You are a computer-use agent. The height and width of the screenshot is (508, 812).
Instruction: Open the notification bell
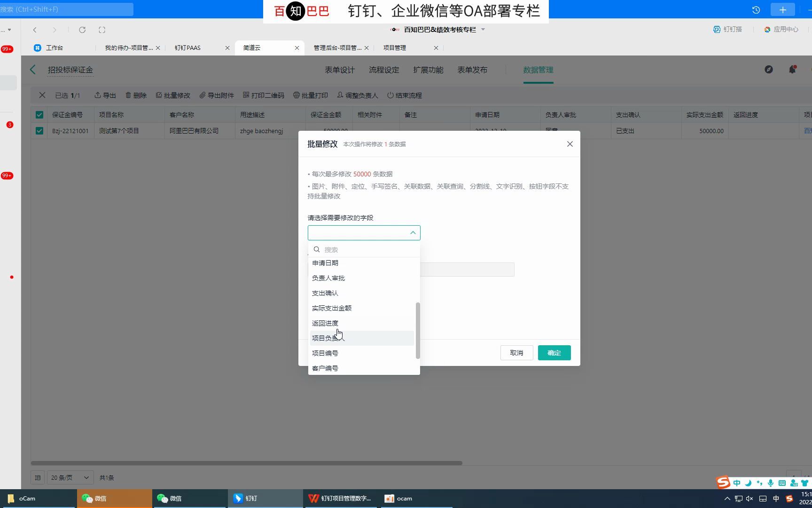792,70
